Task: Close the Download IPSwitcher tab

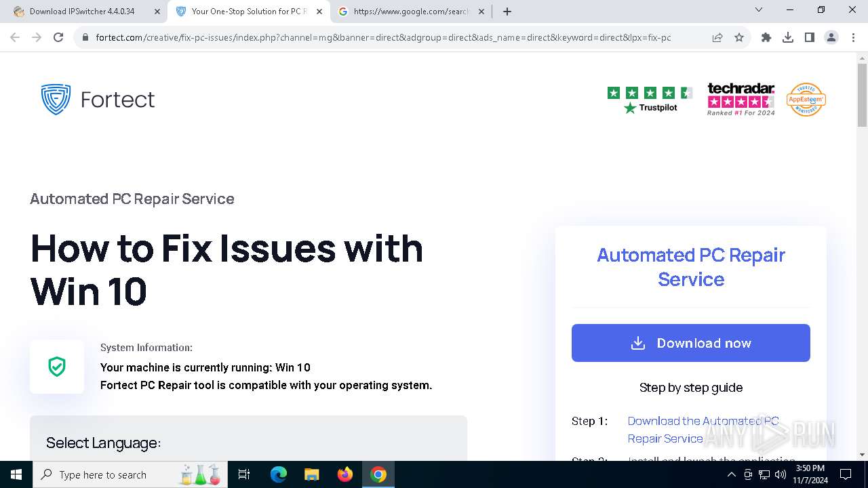Action: 157,12
